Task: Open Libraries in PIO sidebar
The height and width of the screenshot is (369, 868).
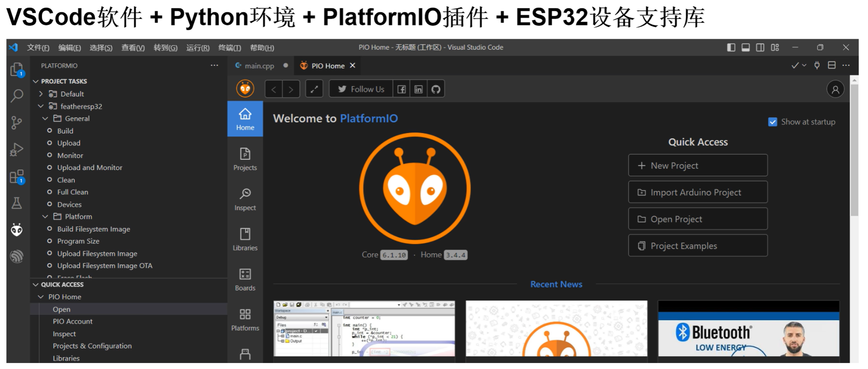Action: pos(245,239)
